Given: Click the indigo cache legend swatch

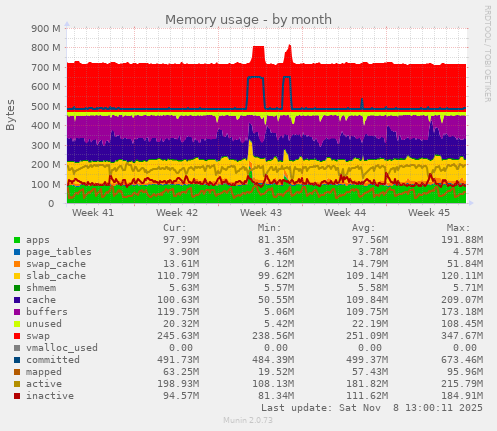Looking at the screenshot, I should 17,300.
